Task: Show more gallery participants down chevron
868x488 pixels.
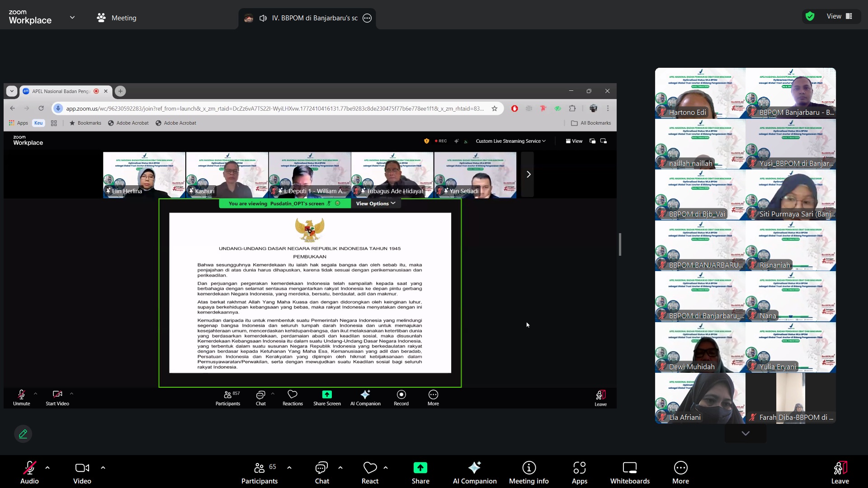Action: click(x=745, y=433)
